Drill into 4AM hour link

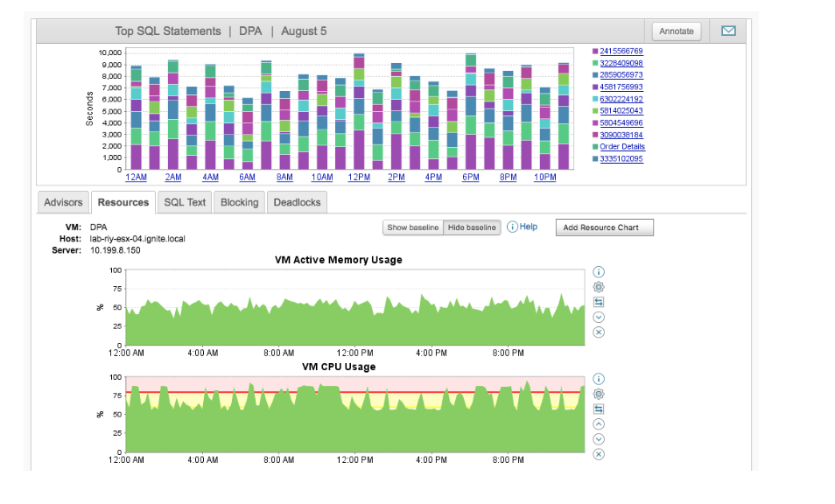pyautogui.click(x=210, y=178)
